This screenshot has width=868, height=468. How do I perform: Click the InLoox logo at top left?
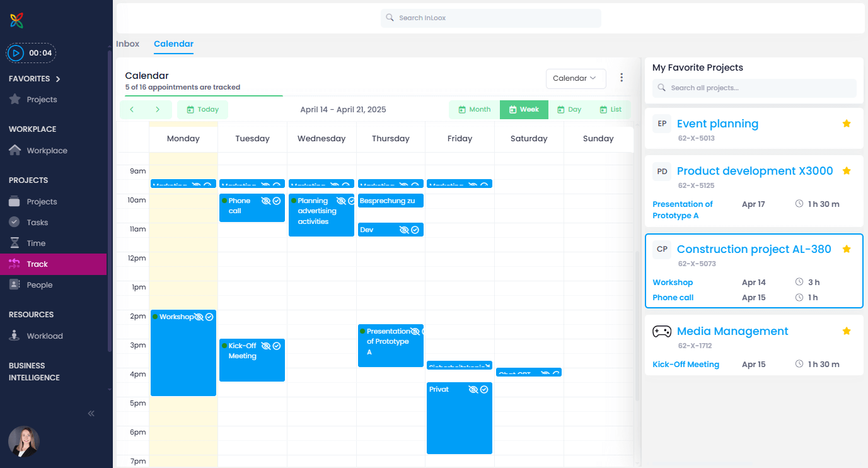pyautogui.click(x=16, y=20)
